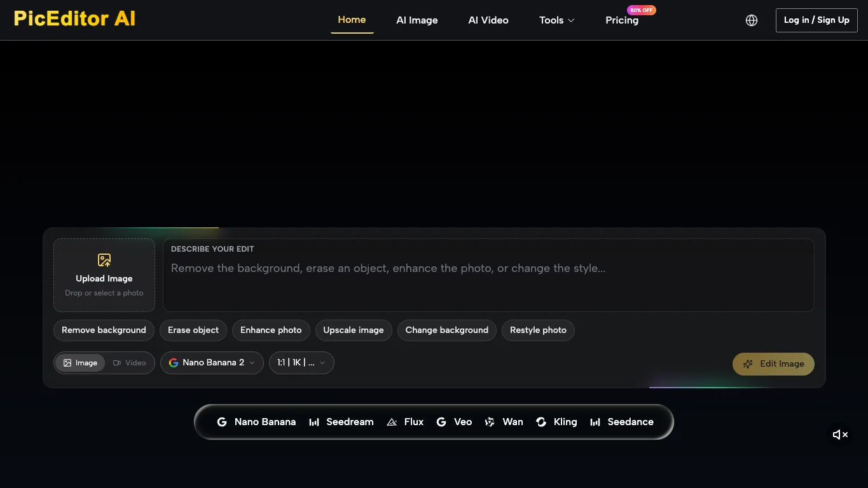
Task: Switch to Video mode
Action: (130, 363)
